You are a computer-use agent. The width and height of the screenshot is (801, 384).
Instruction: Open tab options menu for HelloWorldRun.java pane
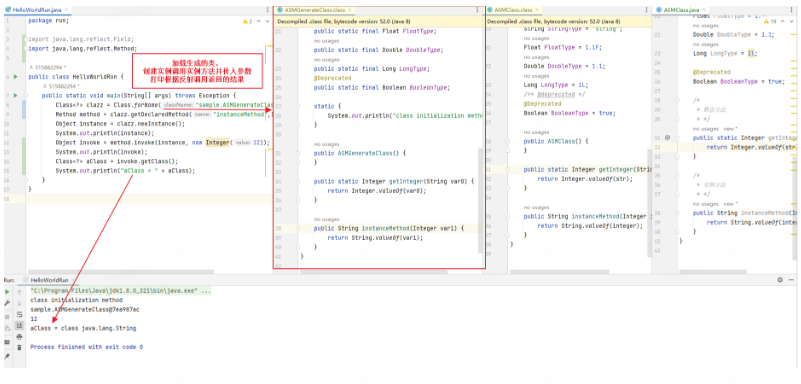tap(268, 10)
